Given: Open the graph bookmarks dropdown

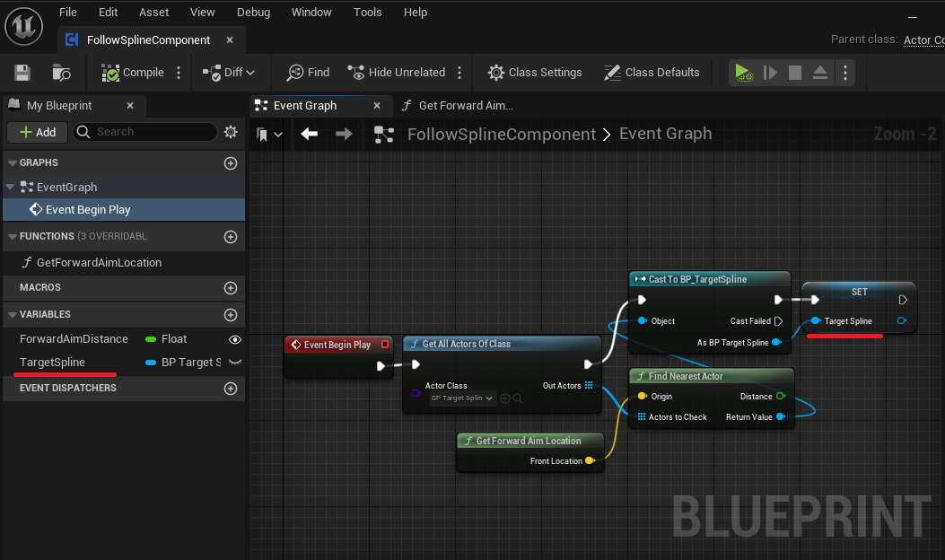Looking at the screenshot, I should point(269,134).
